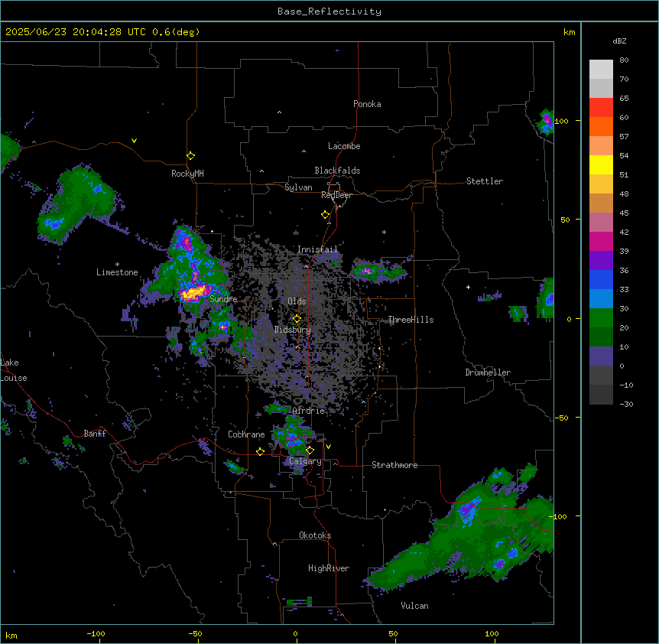Select the Stettler label
The image size is (659, 644).
[x=485, y=181]
